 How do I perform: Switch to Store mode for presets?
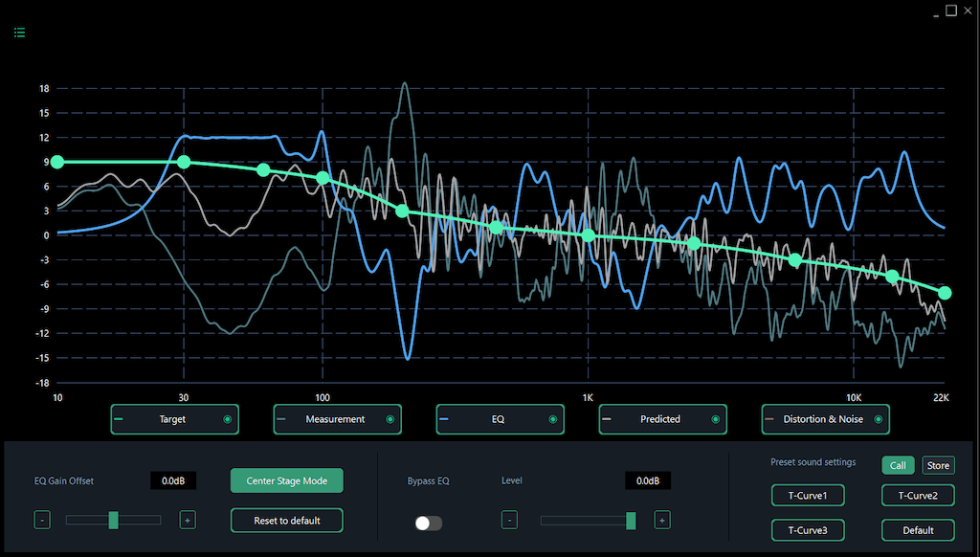(x=938, y=464)
